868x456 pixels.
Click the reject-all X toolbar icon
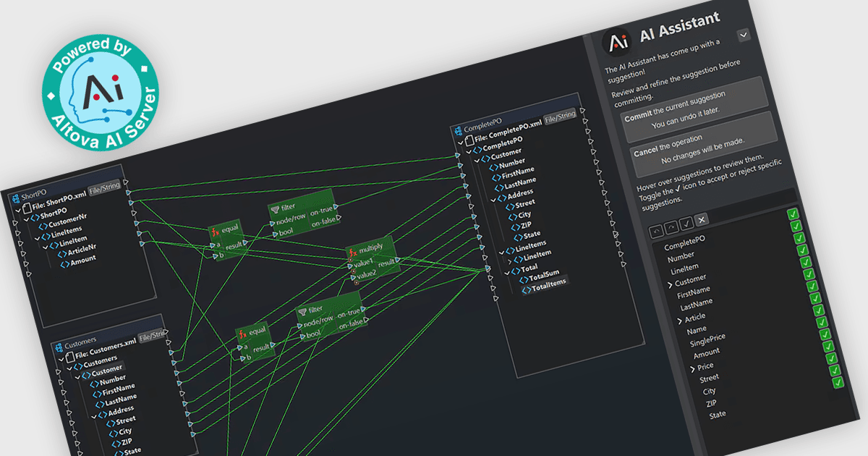(702, 220)
